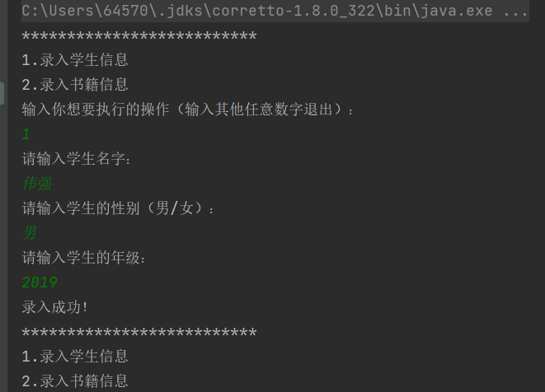The image size is (545, 392).
Task: Click the green input text 男
Action: point(30,232)
